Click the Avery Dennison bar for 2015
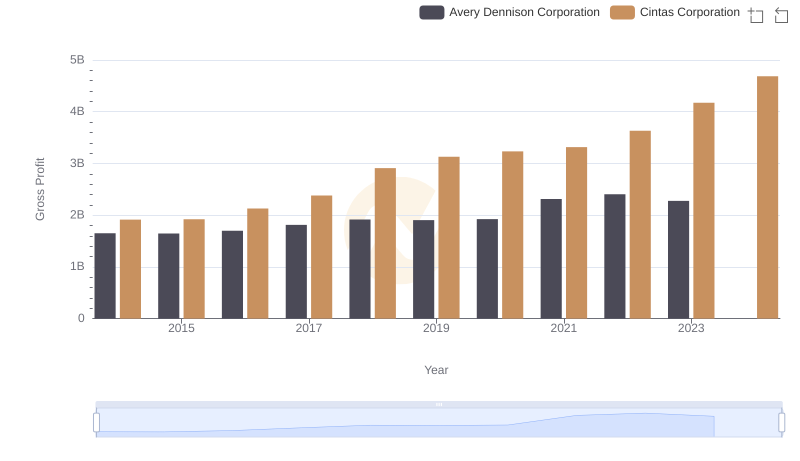Screen dimensions: 800x461 (168, 276)
